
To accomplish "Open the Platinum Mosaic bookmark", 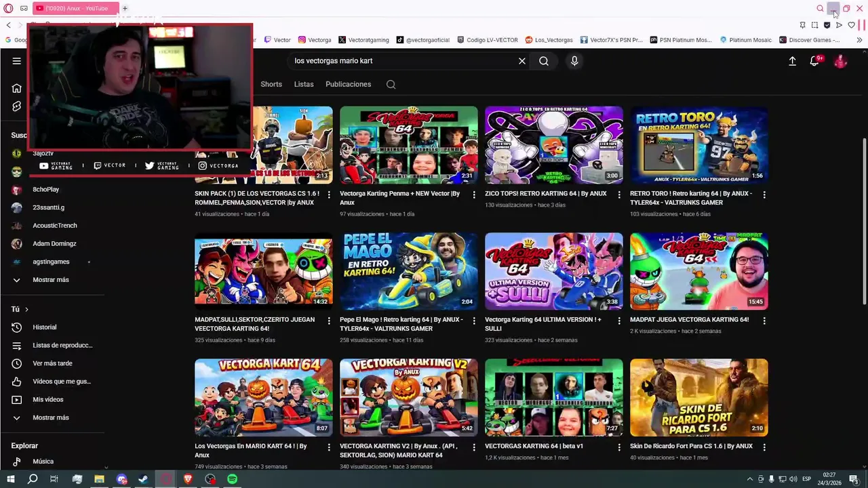I will pyautogui.click(x=745, y=40).
